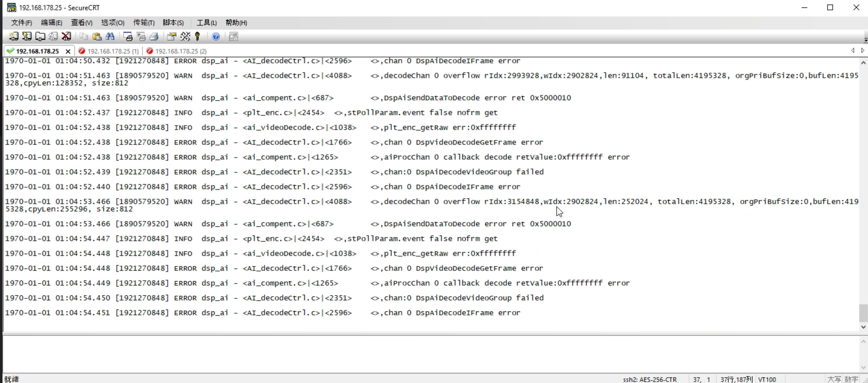The width and height of the screenshot is (868, 383).
Task: Click the Connect toolbar icon
Action: coord(14,36)
